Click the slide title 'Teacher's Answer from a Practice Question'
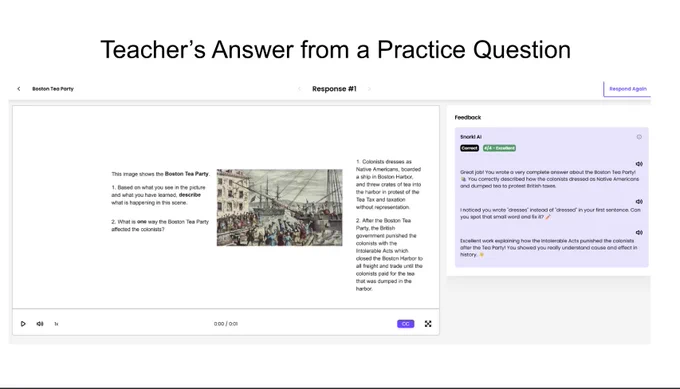Image resolution: width=680 pixels, height=389 pixels. (335, 49)
